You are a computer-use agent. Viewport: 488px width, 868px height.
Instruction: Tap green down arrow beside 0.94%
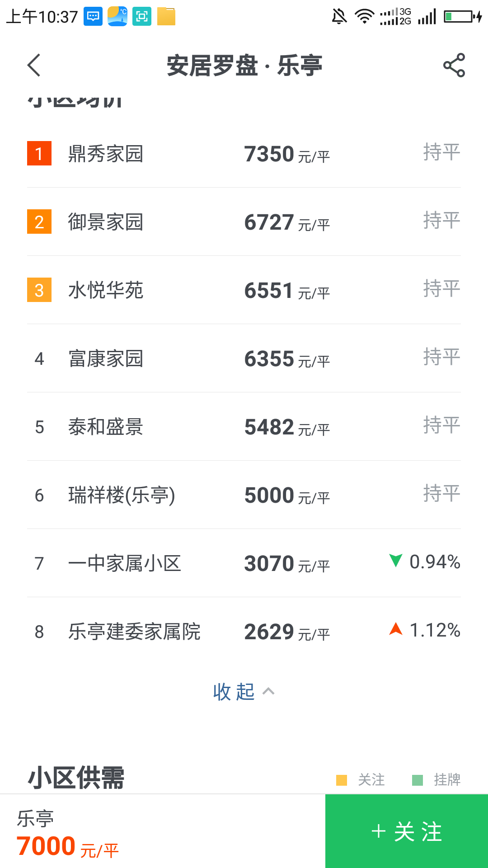(396, 561)
